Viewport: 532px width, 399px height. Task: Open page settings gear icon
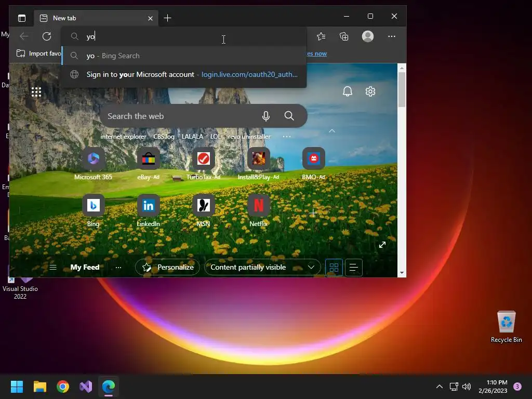370,91
